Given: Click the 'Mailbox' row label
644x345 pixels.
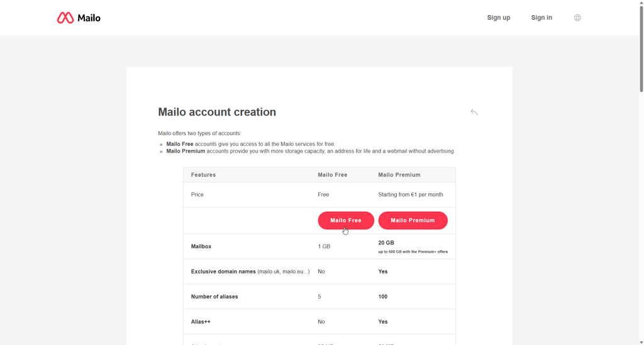Looking at the screenshot, I should pyautogui.click(x=201, y=246).
